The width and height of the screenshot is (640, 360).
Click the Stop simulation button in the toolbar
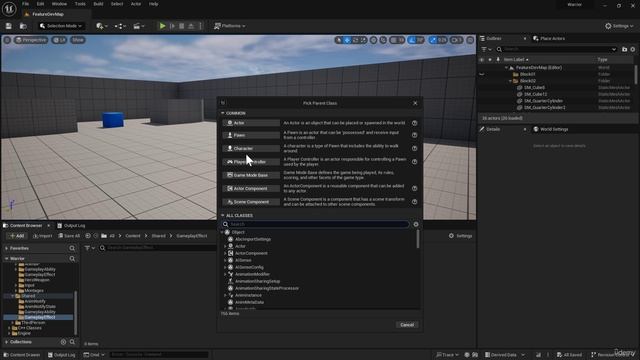pyautogui.click(x=182, y=26)
